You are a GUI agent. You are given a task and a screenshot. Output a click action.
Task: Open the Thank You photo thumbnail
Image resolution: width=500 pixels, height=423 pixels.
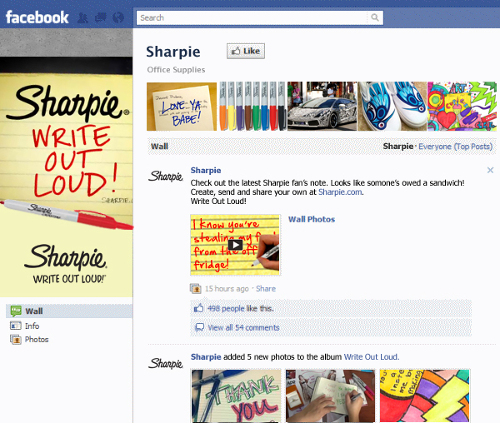click(x=236, y=396)
